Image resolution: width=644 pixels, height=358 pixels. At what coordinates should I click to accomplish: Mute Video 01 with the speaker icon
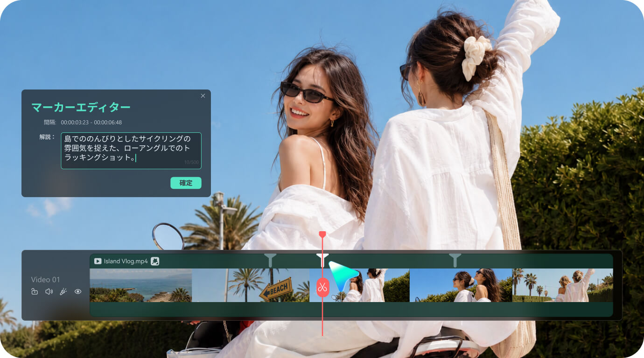pyautogui.click(x=49, y=292)
